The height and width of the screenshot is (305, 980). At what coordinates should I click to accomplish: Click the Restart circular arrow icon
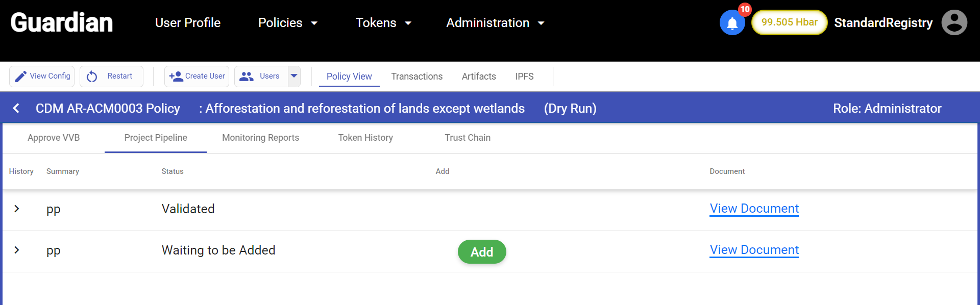[92, 77]
